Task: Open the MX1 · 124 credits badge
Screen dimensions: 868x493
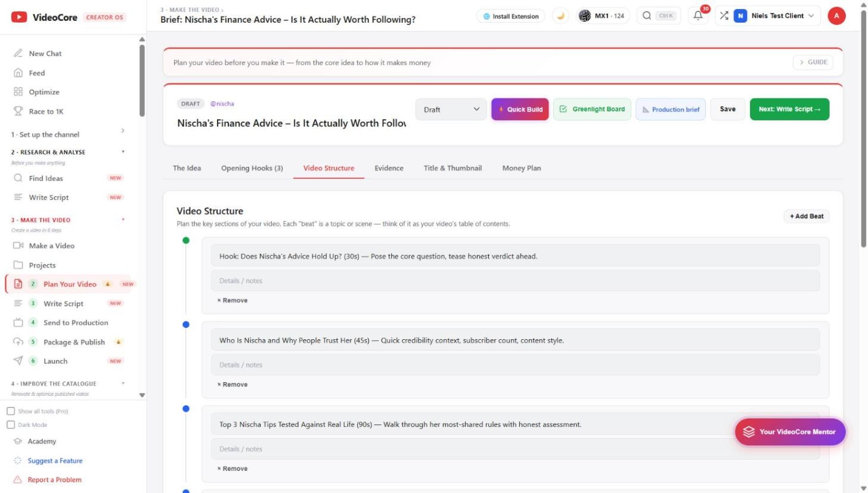Action: 602,16
